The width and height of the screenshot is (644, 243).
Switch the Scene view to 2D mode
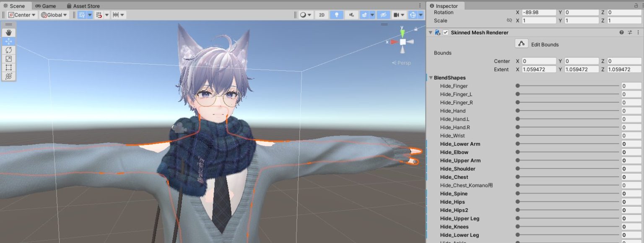[321, 15]
